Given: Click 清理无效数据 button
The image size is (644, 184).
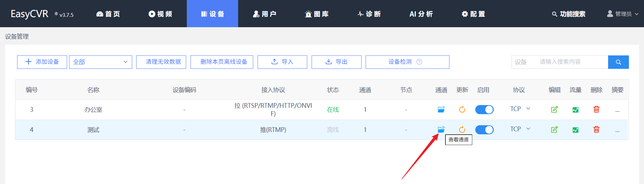Looking at the screenshot, I should pyautogui.click(x=161, y=62).
